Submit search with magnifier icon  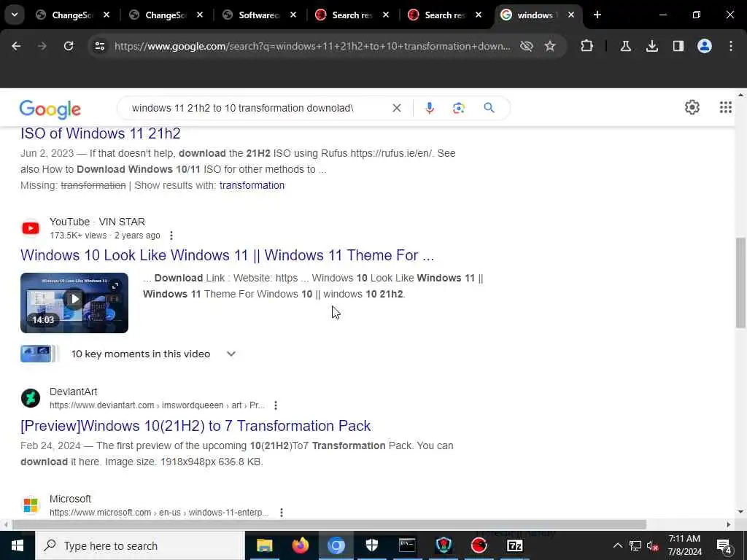(x=489, y=108)
